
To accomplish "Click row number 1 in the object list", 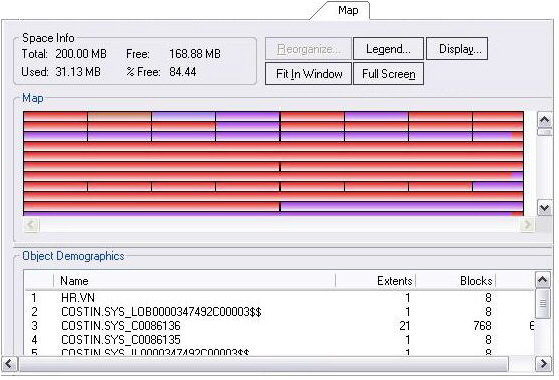I will point(34,298).
